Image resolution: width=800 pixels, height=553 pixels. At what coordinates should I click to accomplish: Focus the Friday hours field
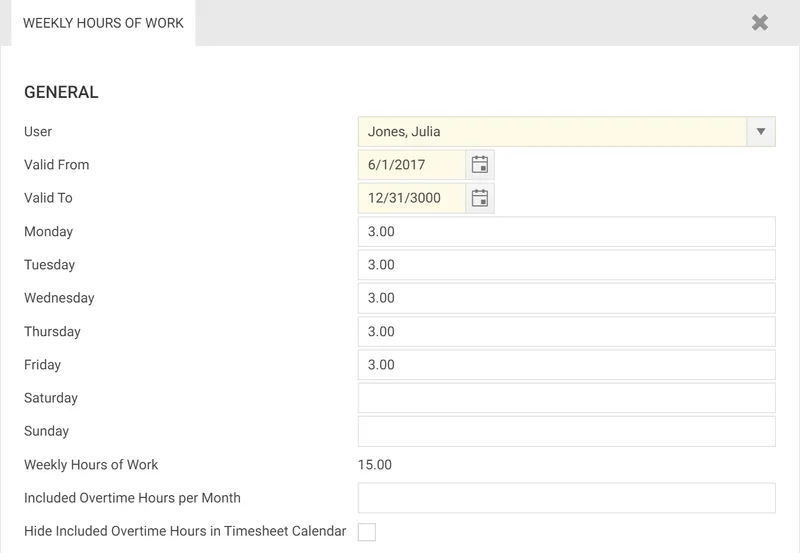566,365
